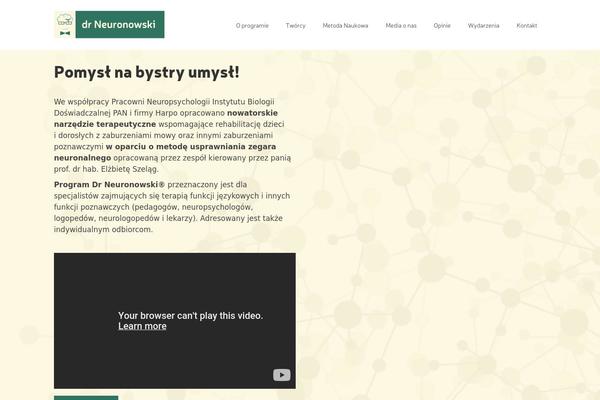This screenshot has width=600, height=400.
Task: Go to Metoda Naukowa page
Action: point(345,26)
